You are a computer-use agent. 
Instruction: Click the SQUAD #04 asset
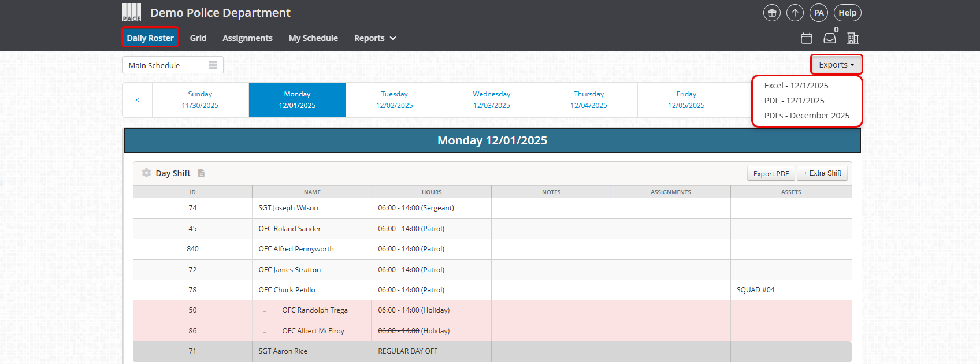point(755,290)
